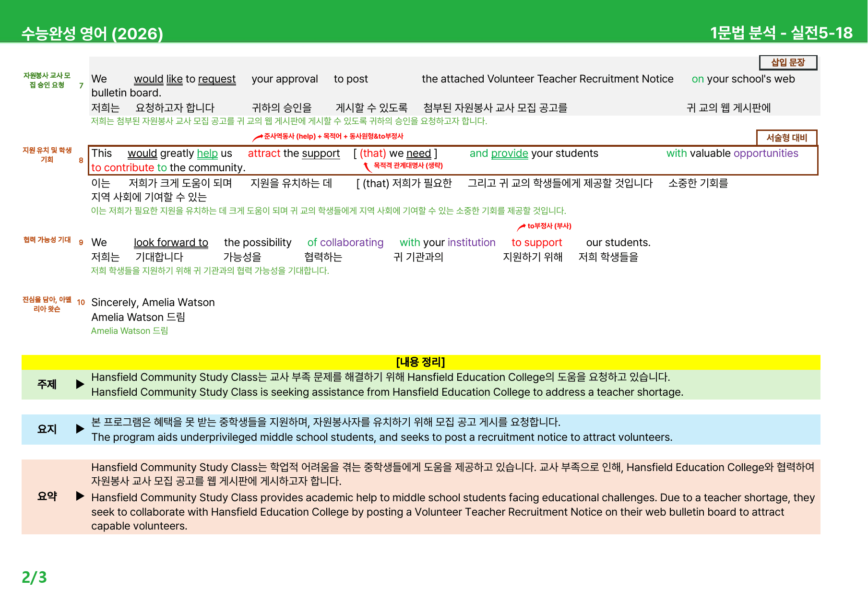Click the margin note 진심을 담아, 아멜리아 왓슨
This screenshot has width=868, height=613.
[x=47, y=304]
